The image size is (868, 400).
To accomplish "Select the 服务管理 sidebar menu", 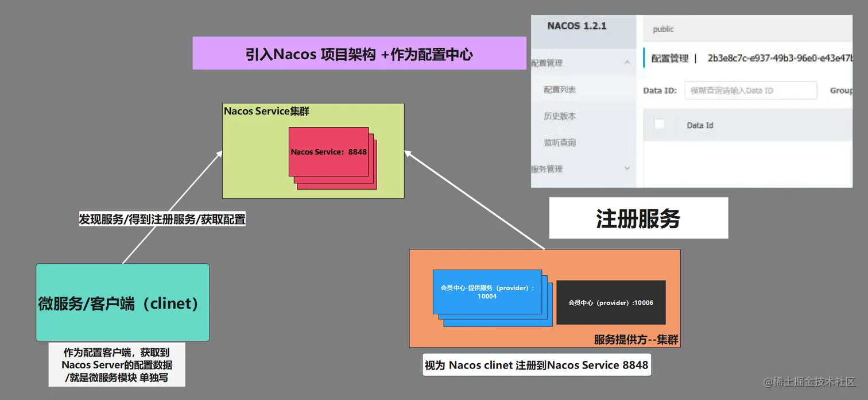I will [547, 169].
